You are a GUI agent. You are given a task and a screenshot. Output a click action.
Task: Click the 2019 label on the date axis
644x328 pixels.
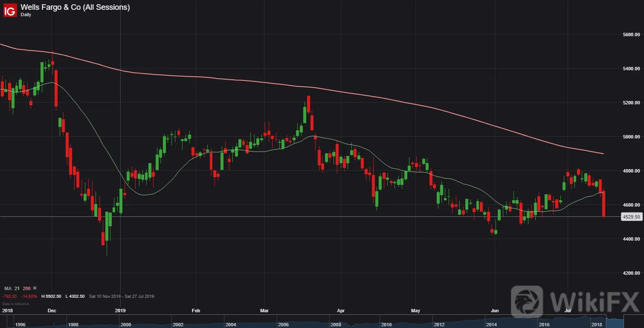[120, 311]
